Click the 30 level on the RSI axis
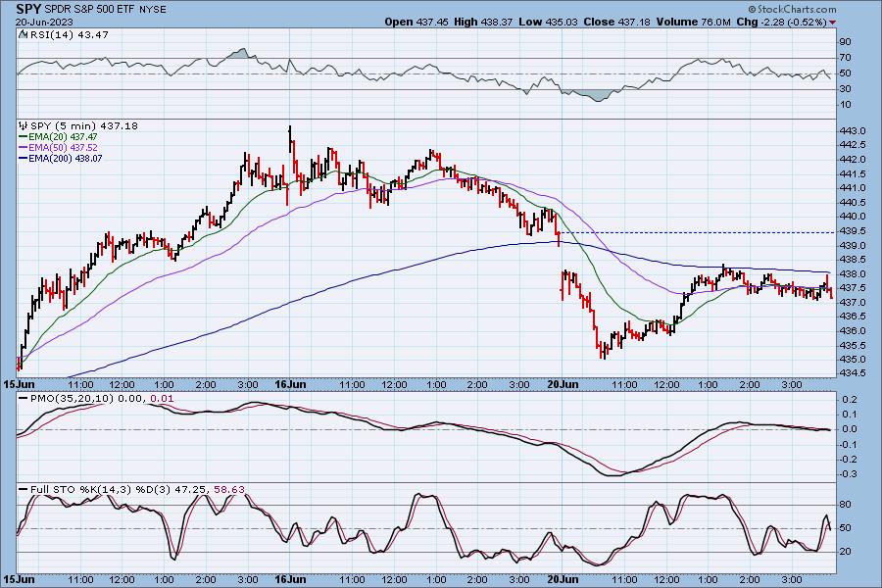Screen dimensions: 882x588 pyautogui.click(x=845, y=89)
